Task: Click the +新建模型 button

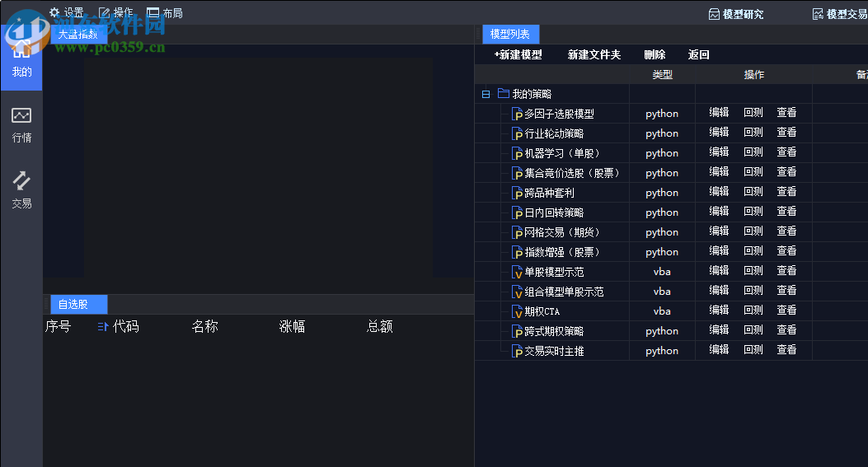Action: click(x=518, y=55)
